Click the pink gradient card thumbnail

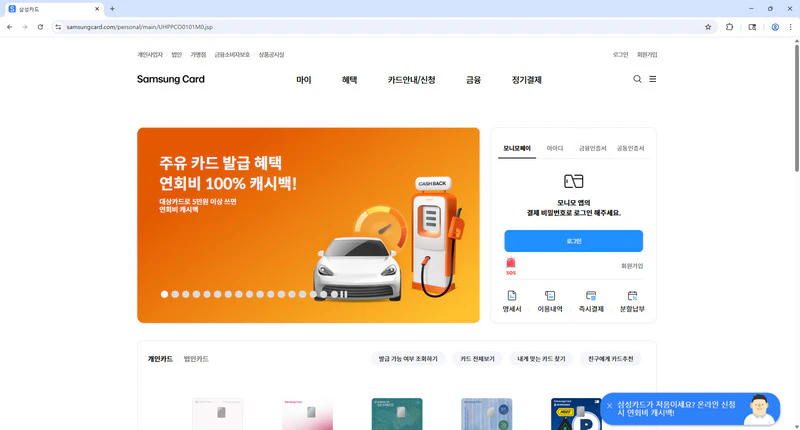coord(307,414)
